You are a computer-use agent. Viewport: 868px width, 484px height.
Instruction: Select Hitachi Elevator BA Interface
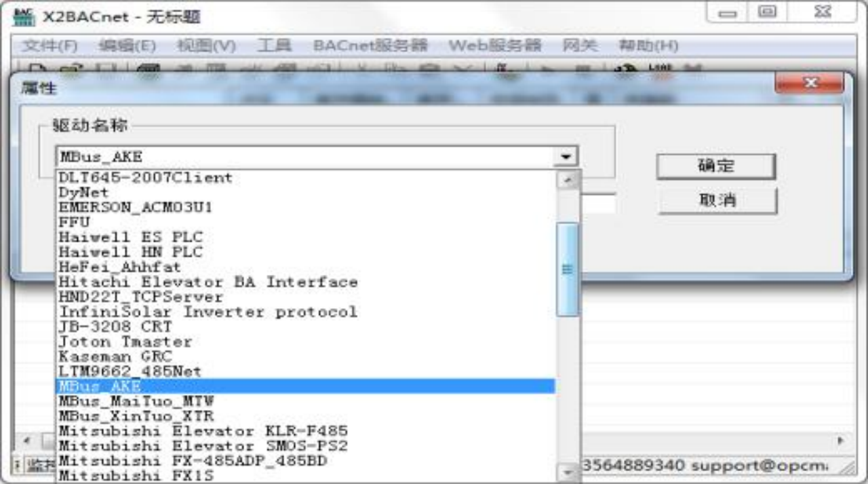(x=305, y=282)
